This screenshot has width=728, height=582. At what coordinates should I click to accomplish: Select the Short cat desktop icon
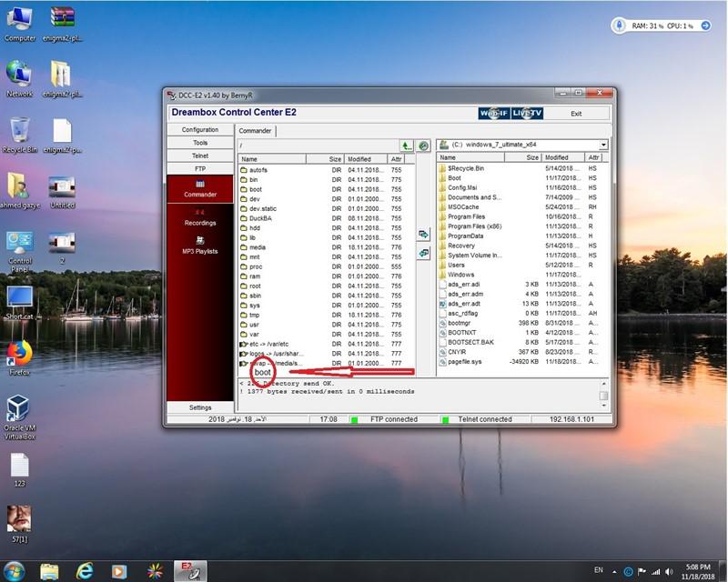(x=20, y=303)
